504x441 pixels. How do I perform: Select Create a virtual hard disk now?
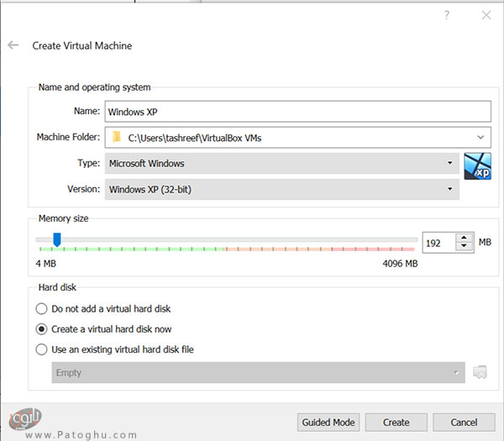pyautogui.click(x=103, y=329)
